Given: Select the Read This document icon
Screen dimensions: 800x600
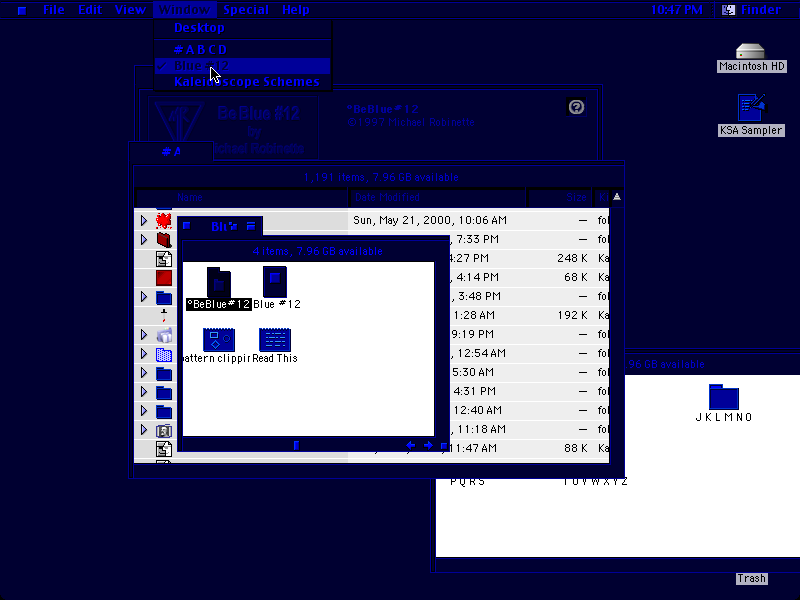Looking at the screenshot, I should (x=275, y=339).
